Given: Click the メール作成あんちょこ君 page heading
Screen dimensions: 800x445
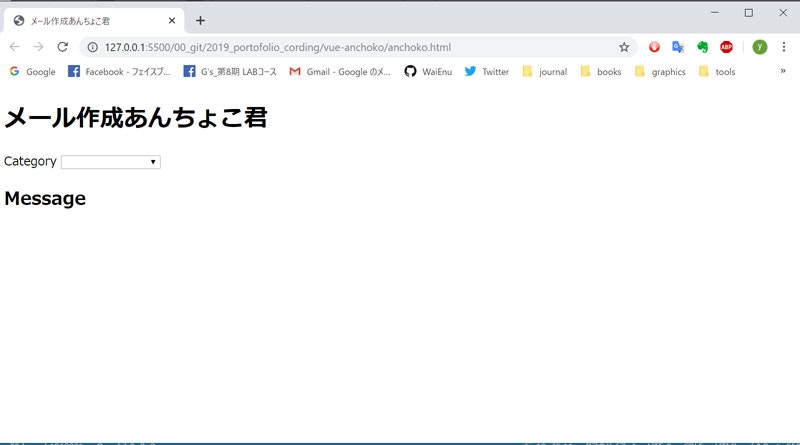Looking at the screenshot, I should pyautogui.click(x=136, y=117).
